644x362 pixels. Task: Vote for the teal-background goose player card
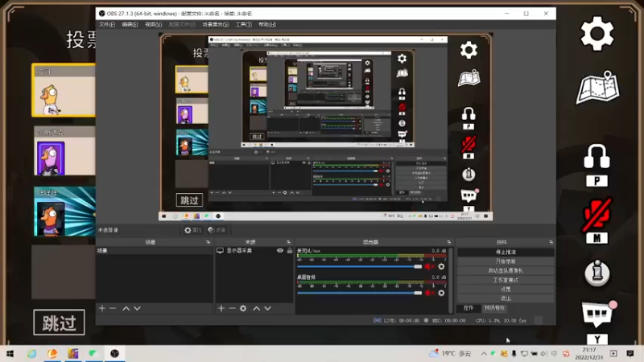point(64,212)
